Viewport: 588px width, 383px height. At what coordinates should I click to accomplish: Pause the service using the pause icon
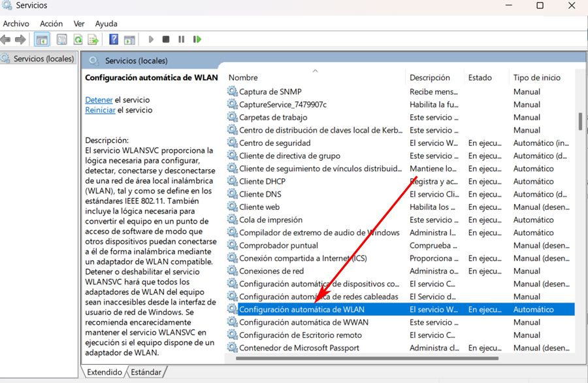182,39
